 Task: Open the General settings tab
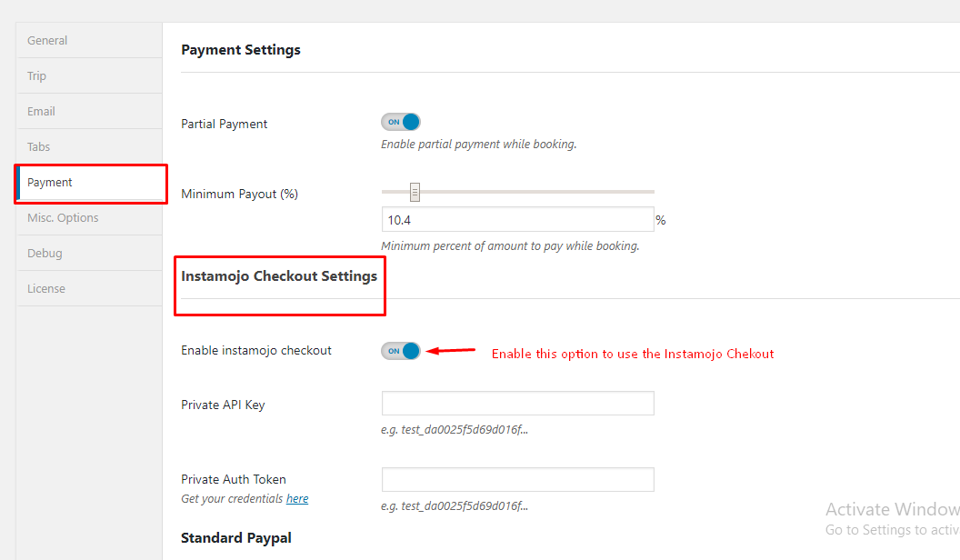(47, 41)
